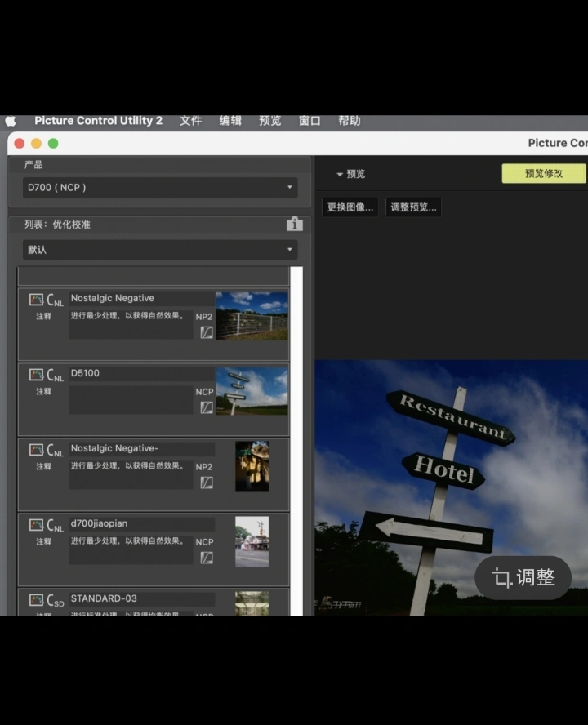Click the info icon beside 列表: 优化校准
Image resolution: width=588 pixels, height=725 pixels.
point(295,224)
